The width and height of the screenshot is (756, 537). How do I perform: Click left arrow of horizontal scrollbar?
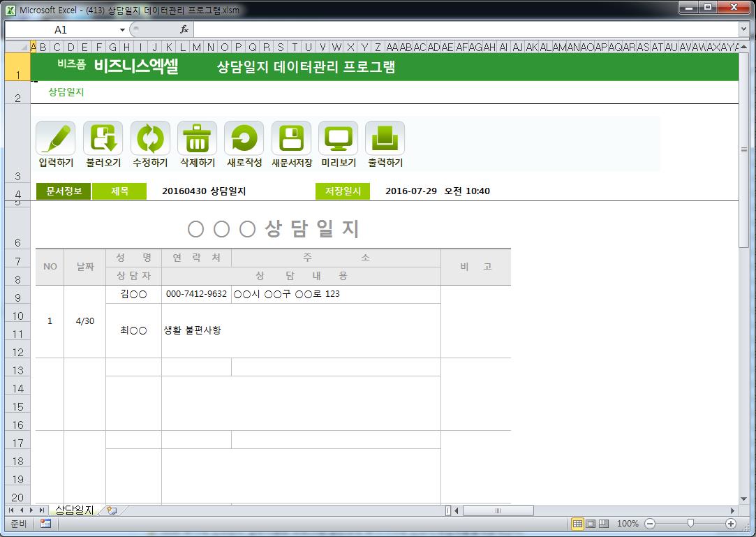click(x=457, y=510)
